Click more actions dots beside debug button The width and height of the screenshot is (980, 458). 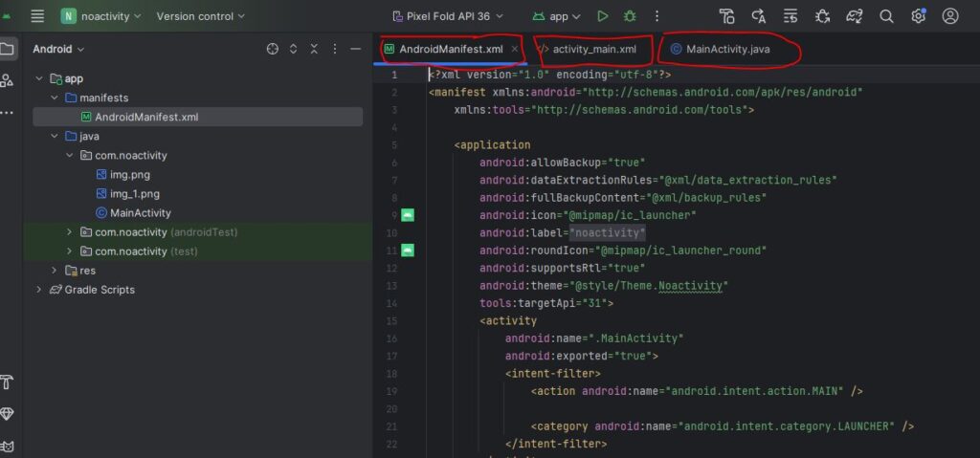point(657,16)
